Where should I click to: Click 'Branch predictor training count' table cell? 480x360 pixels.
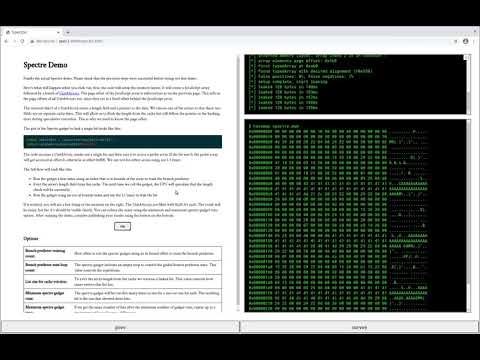point(47,253)
